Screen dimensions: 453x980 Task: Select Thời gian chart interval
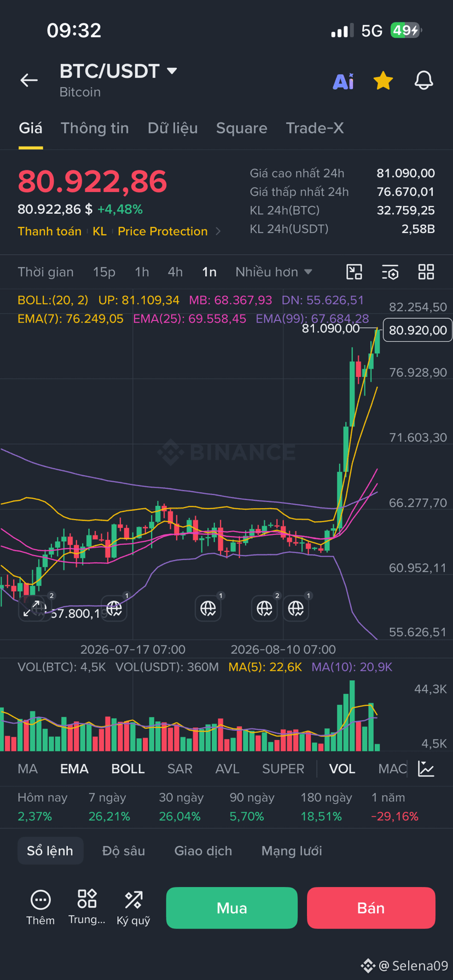[45, 272]
